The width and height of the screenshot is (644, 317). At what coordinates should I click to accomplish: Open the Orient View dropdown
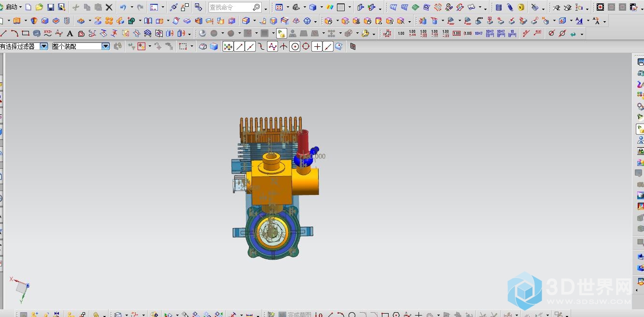coord(305,8)
